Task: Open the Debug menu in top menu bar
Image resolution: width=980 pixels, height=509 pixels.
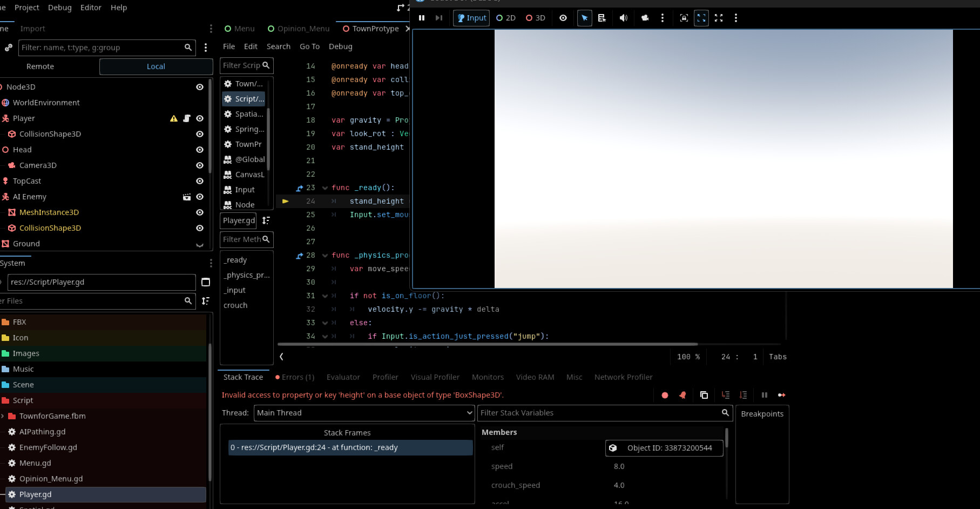Action: pos(59,8)
